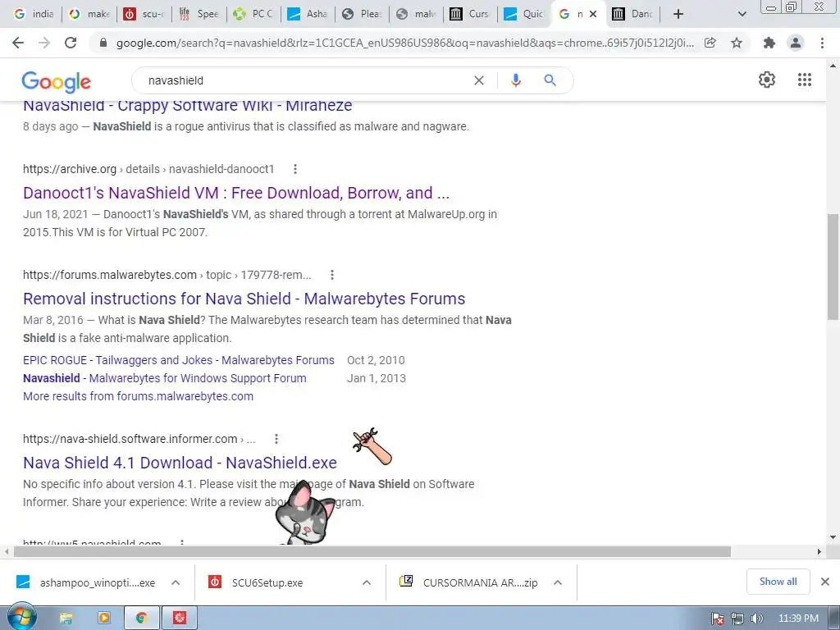This screenshot has height=630, width=840.
Task: Open Windows Explorer from the taskbar
Action: click(66, 619)
